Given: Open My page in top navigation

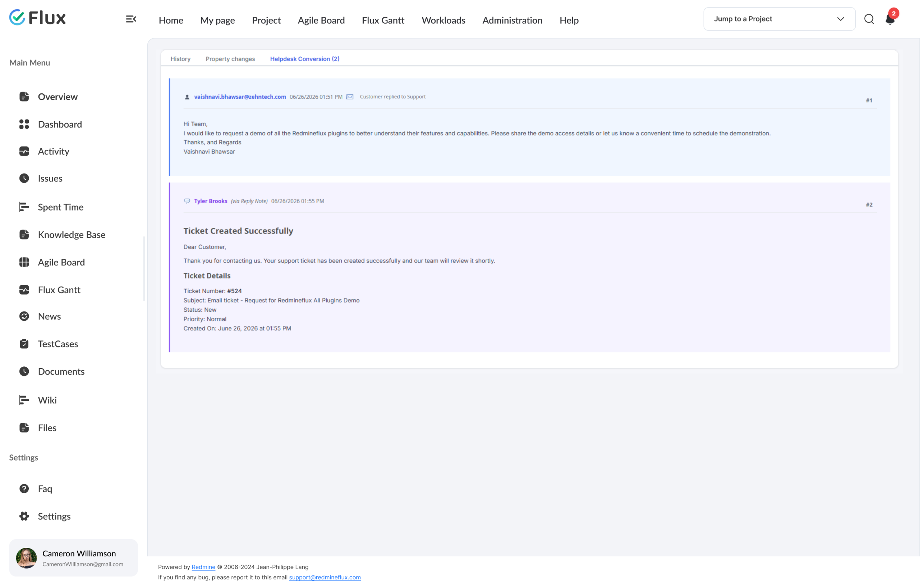Looking at the screenshot, I should (x=217, y=20).
